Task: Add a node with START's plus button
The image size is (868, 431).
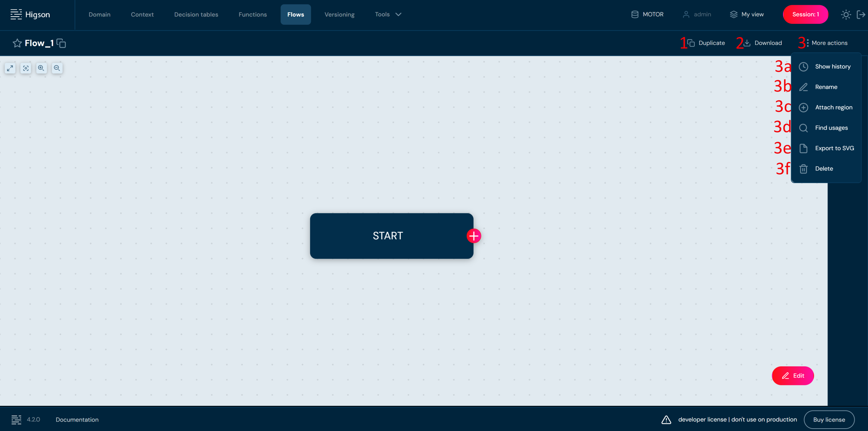Action: (474, 236)
